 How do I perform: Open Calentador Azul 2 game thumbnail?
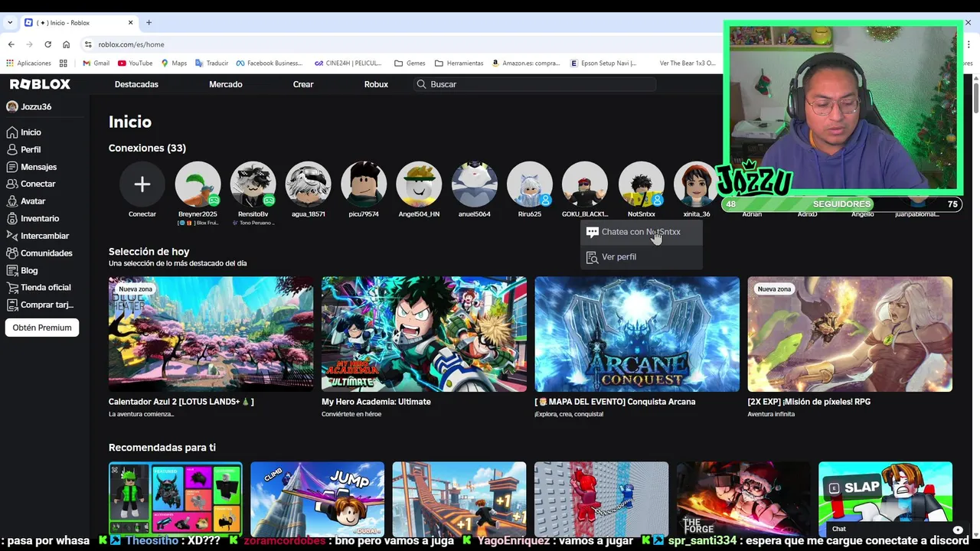(x=211, y=334)
